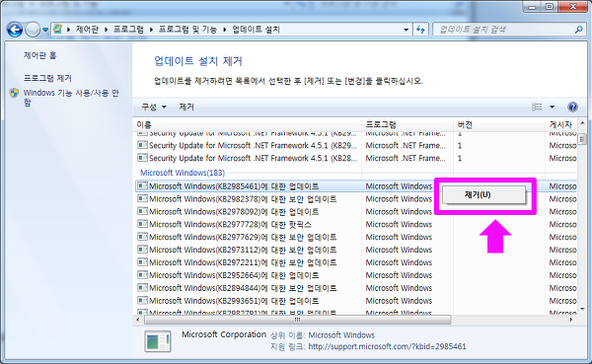Open help with the blue question icon
Image resolution: width=592 pixels, height=364 pixels.
point(572,107)
